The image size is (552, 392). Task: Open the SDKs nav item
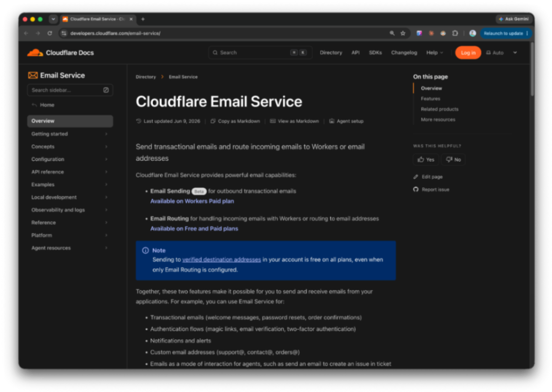pos(375,53)
